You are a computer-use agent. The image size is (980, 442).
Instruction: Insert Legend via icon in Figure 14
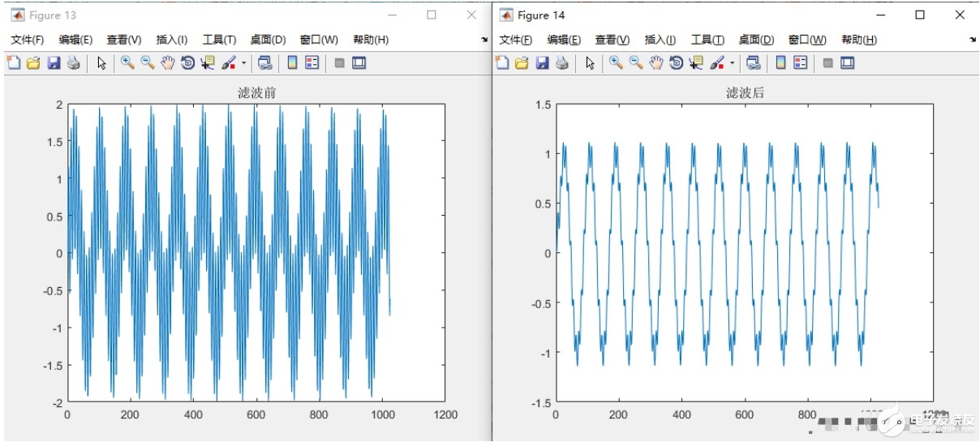point(801,62)
